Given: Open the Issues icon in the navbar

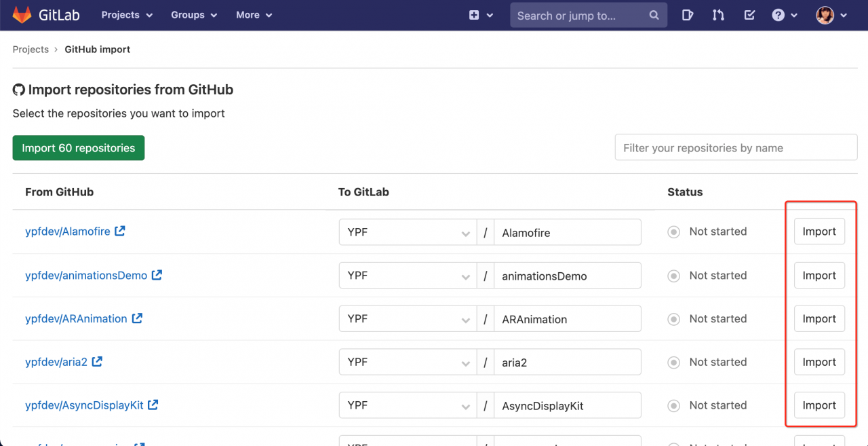Looking at the screenshot, I should coord(688,14).
